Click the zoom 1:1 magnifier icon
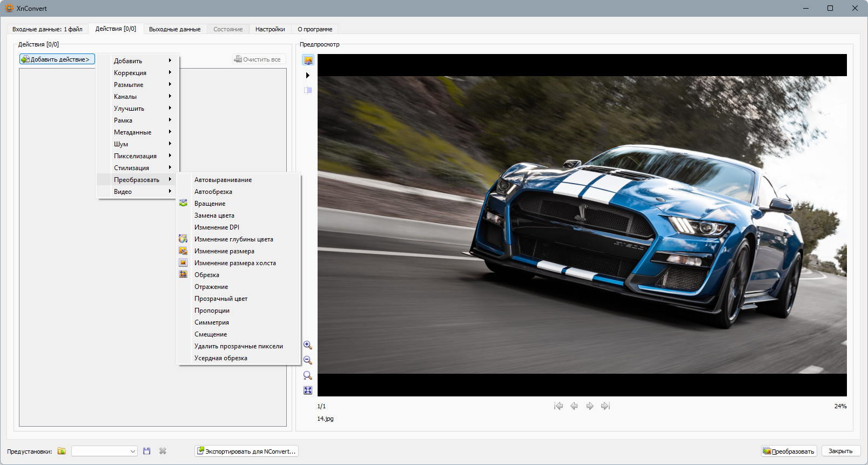The height and width of the screenshot is (465, 868). 308,375
